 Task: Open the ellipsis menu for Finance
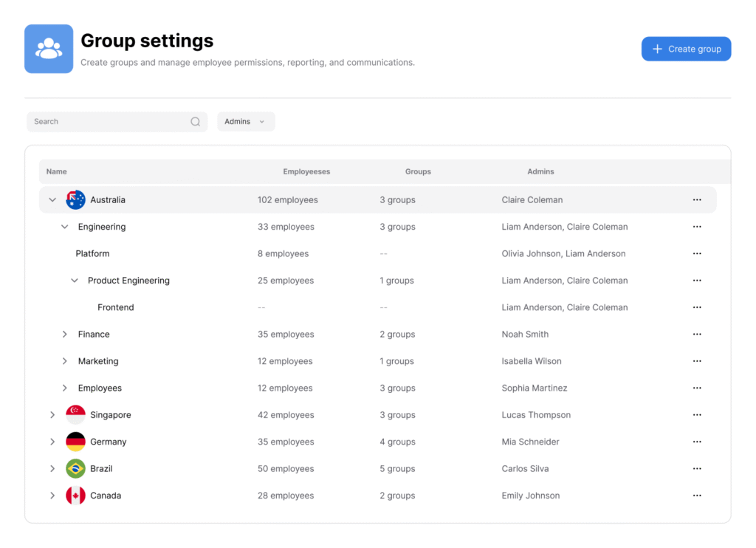697,335
